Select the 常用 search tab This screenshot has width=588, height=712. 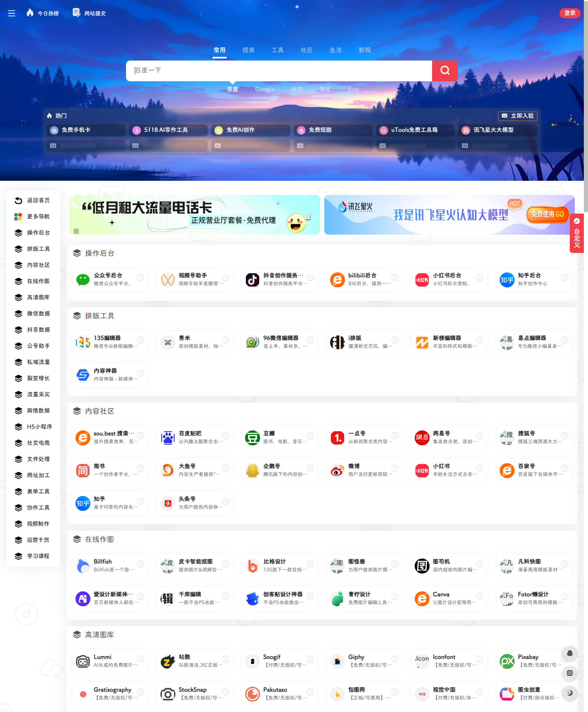coord(219,50)
